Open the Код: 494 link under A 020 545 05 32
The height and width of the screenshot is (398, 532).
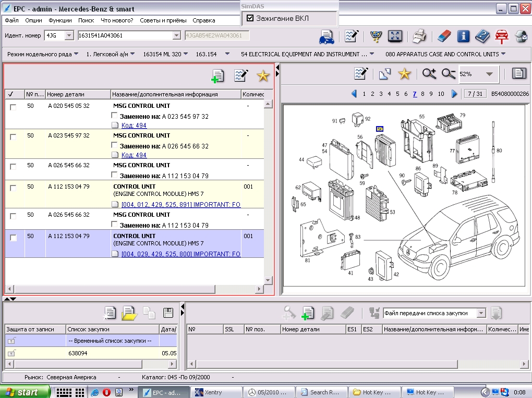pyautogui.click(x=134, y=125)
